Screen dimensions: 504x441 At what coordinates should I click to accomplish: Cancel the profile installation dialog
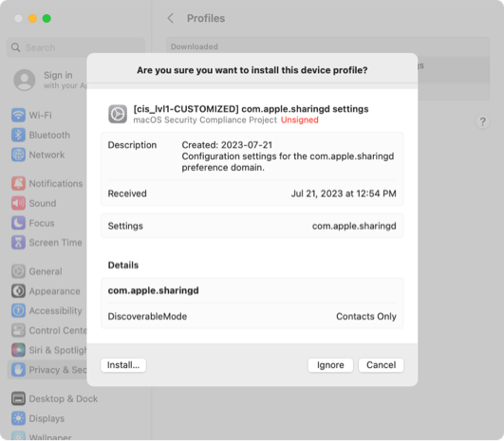pyautogui.click(x=381, y=365)
